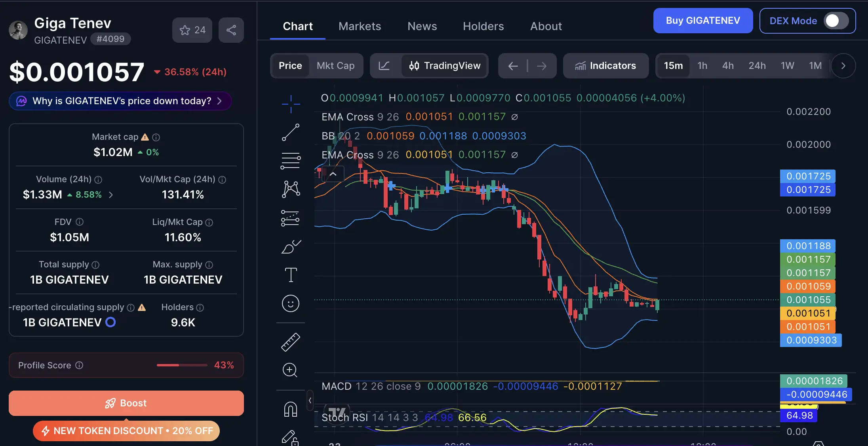Click the Profile Score progress bar
This screenshot has height=446, width=868.
pos(182,365)
